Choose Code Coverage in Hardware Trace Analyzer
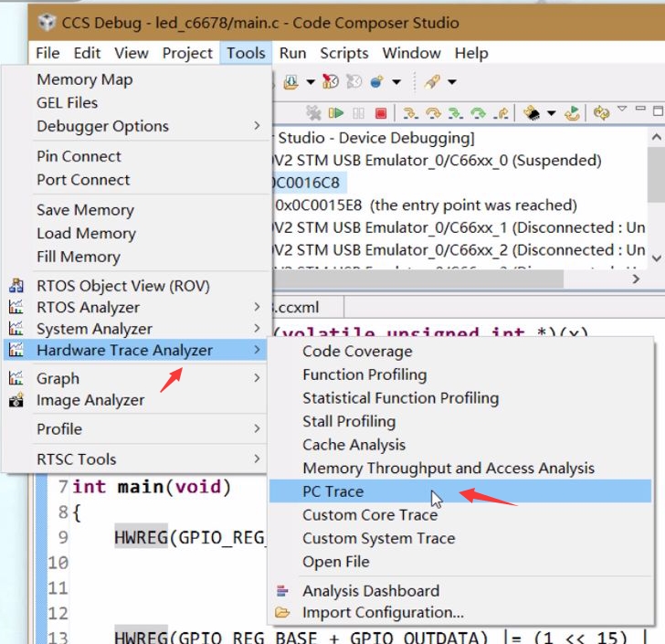Viewport: 665px width, 644px height. coord(460,352)
